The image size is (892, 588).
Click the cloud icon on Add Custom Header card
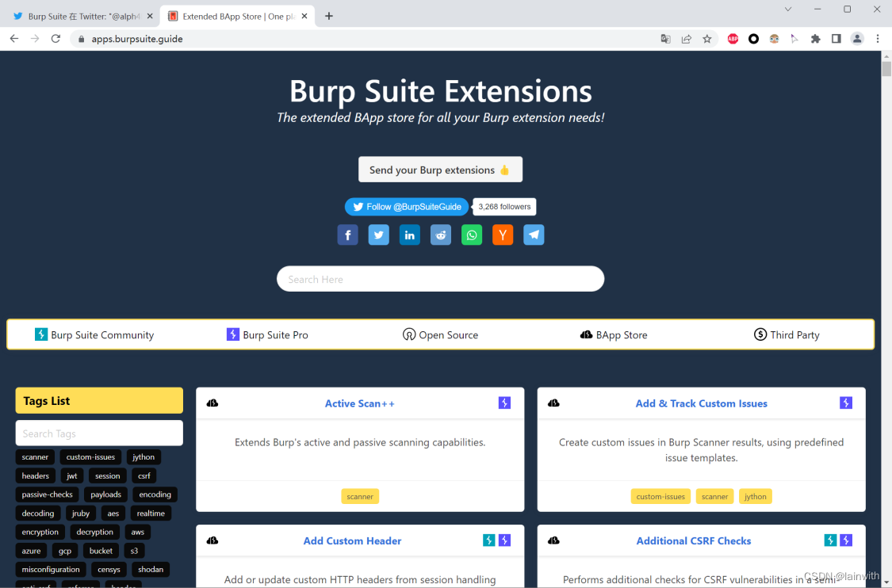coord(212,540)
